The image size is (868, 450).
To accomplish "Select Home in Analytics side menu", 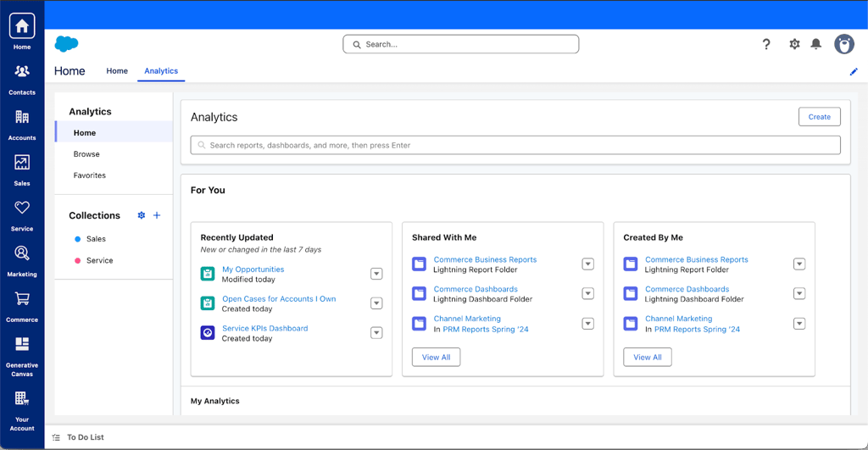I will click(x=114, y=133).
